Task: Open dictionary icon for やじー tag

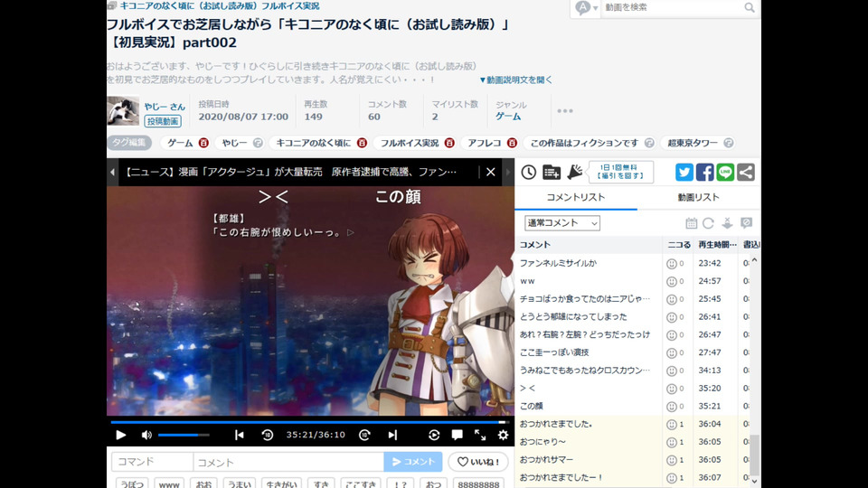Action: click(x=258, y=143)
